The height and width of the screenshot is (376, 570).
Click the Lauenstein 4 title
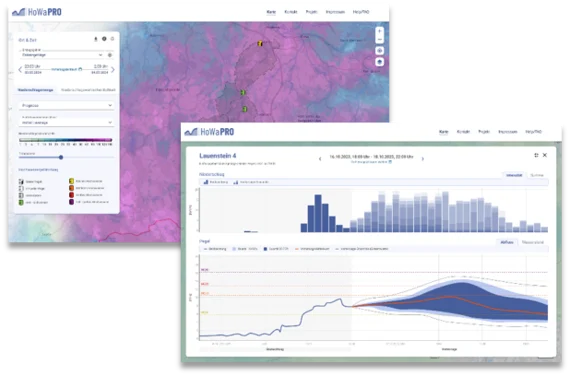pyautogui.click(x=218, y=156)
